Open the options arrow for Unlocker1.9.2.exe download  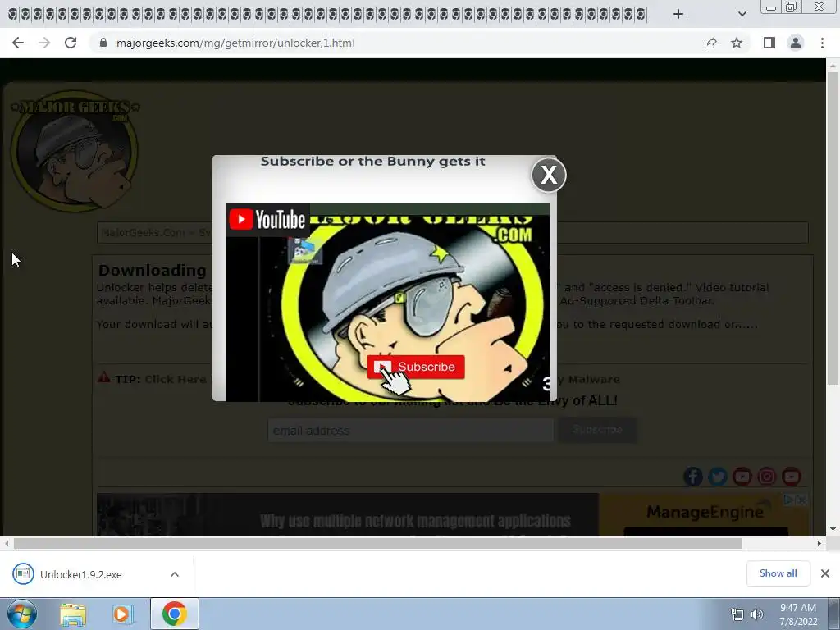point(175,574)
